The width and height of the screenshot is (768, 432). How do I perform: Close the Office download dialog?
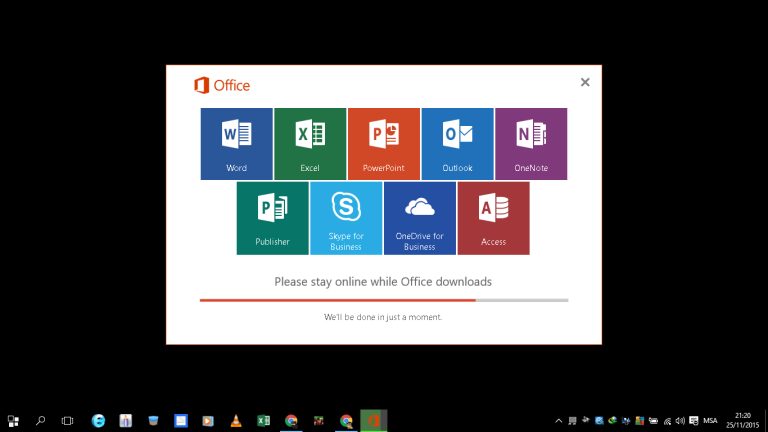(x=585, y=82)
